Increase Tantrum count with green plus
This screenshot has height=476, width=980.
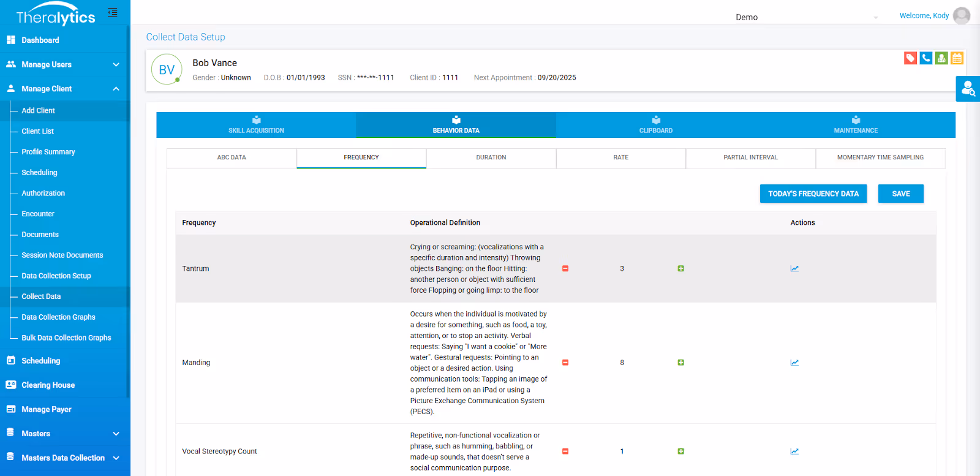[x=680, y=268]
